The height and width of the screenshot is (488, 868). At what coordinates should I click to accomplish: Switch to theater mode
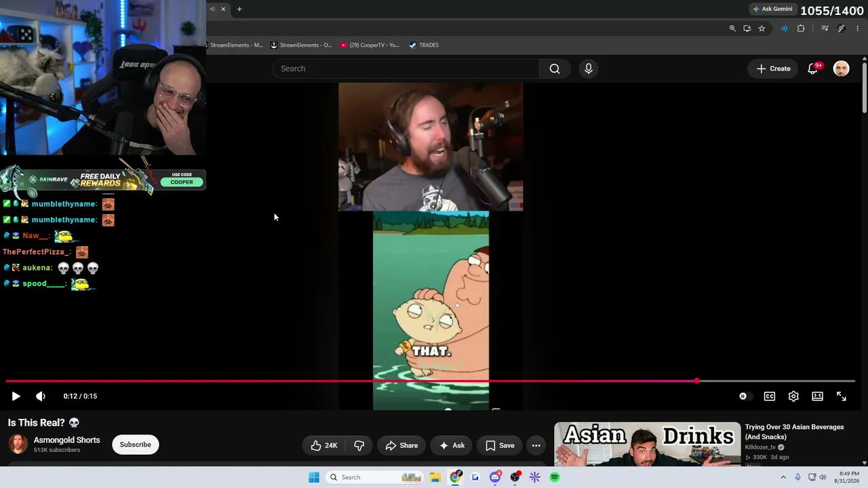click(818, 396)
